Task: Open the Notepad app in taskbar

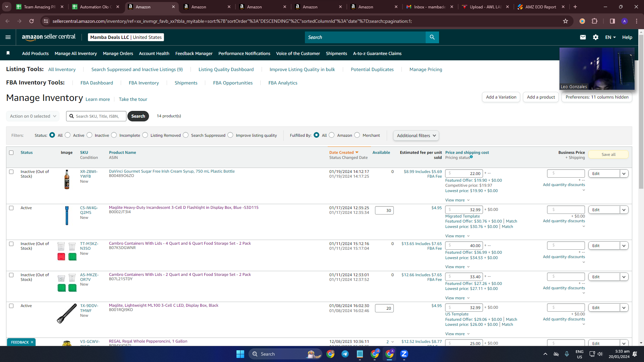Action: point(360,354)
